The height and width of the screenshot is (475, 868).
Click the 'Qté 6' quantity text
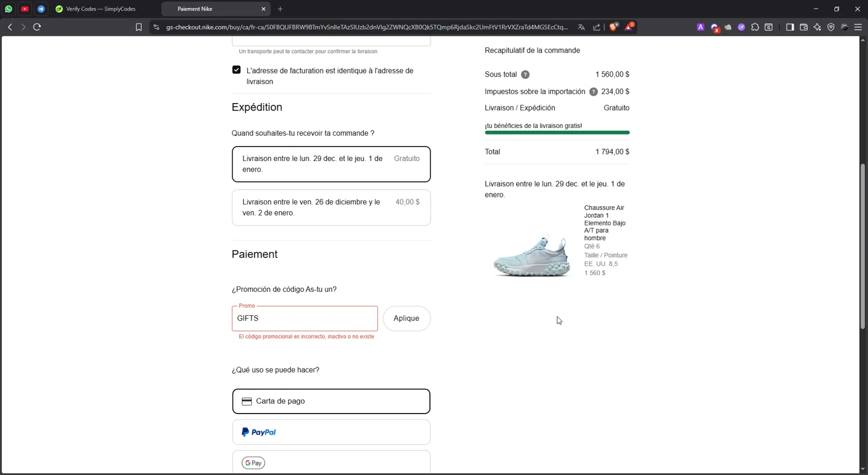tap(592, 246)
